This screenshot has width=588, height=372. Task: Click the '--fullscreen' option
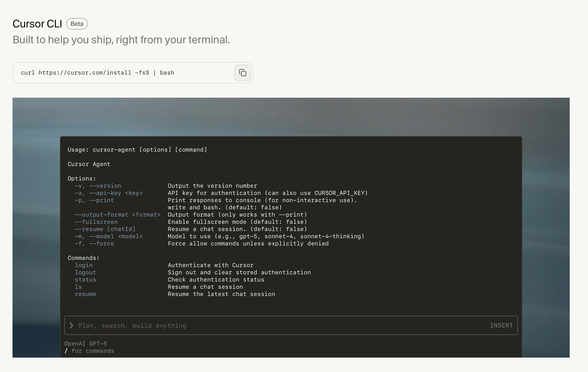[x=96, y=222]
